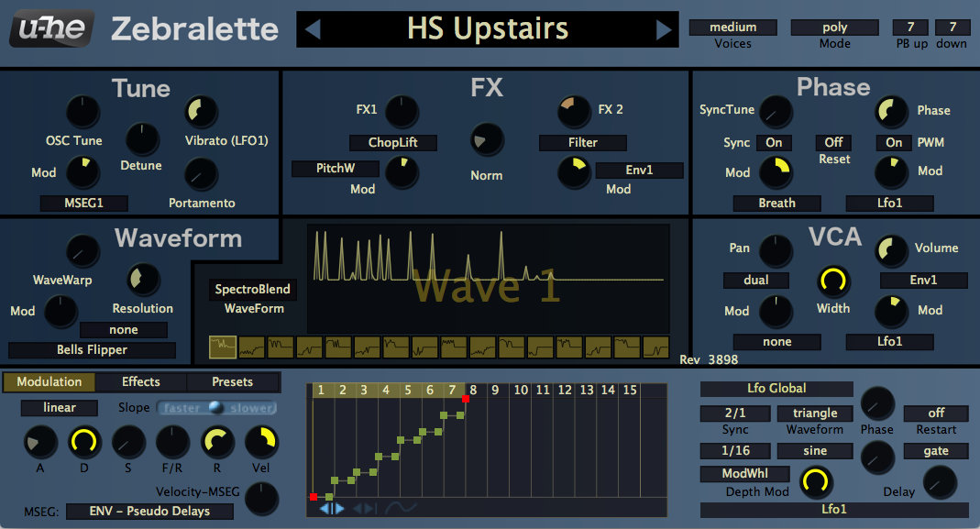The image size is (980, 529).
Task: Click the VCA Width knob
Action: point(833,281)
